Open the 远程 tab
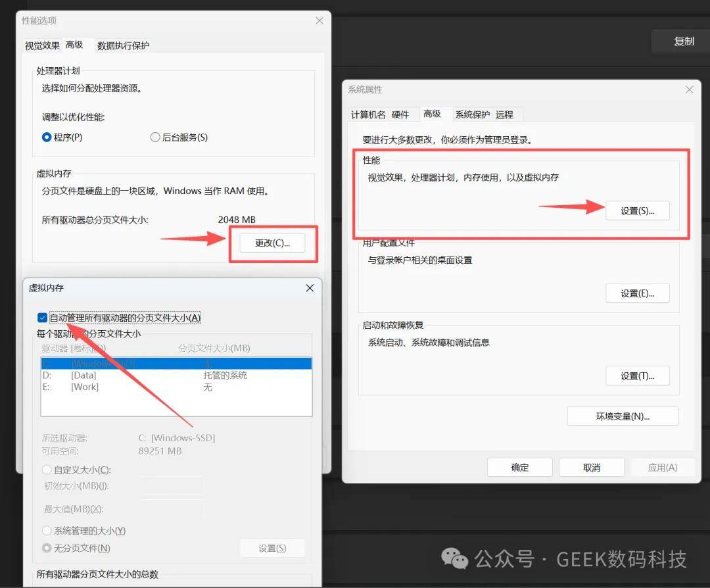 point(504,114)
